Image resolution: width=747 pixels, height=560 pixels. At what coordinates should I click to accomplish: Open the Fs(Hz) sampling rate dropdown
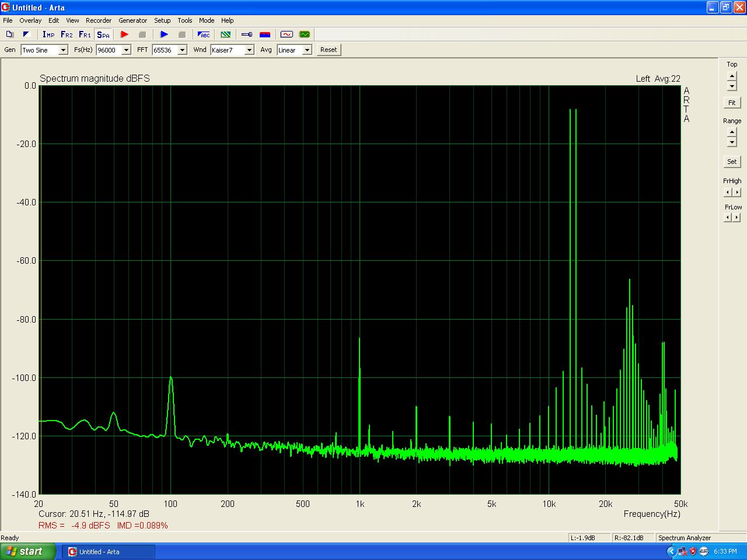(126, 50)
